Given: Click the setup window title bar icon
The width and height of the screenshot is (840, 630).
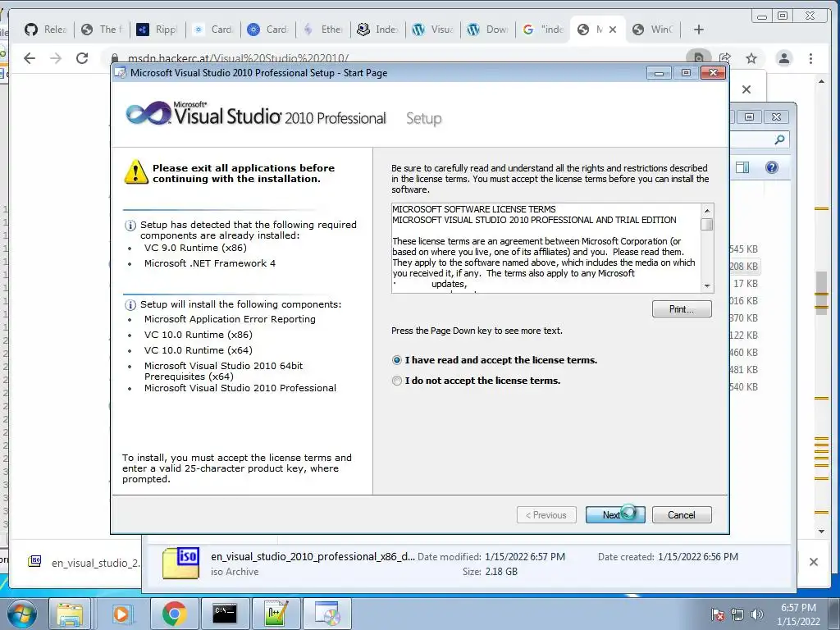Looking at the screenshot, I should tap(121, 73).
